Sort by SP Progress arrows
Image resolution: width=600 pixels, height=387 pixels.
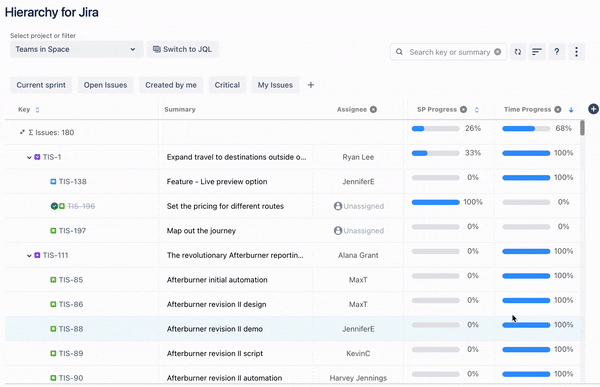(x=476, y=110)
